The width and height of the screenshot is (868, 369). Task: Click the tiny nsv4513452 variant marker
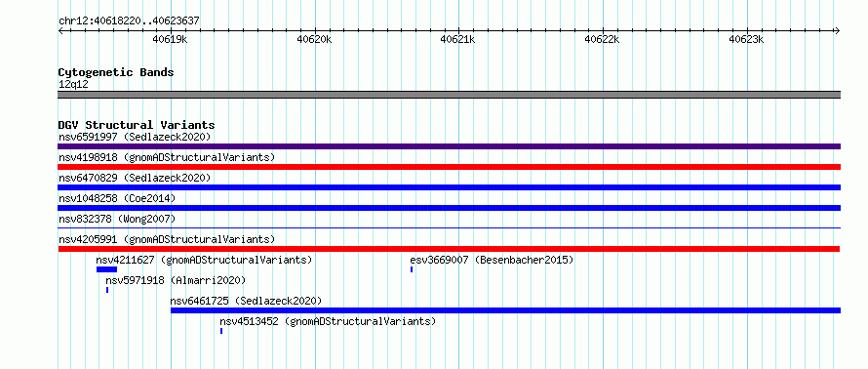click(220, 331)
